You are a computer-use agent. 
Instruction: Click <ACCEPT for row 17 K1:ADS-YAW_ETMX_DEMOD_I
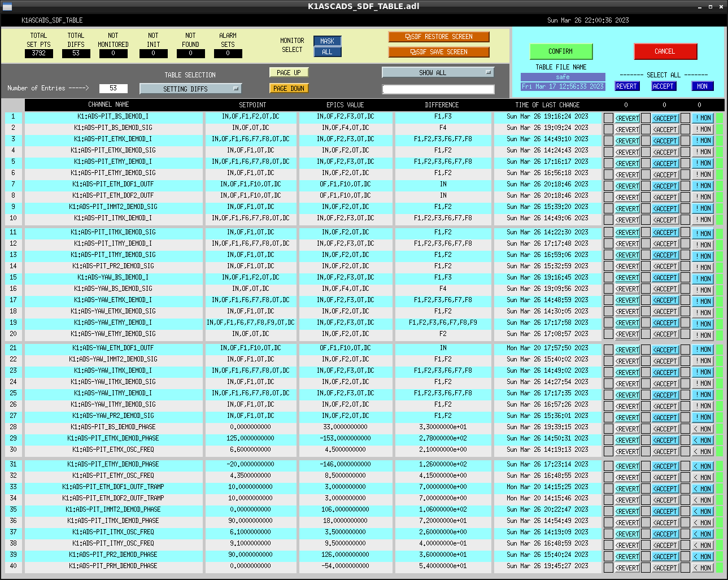tap(665, 300)
